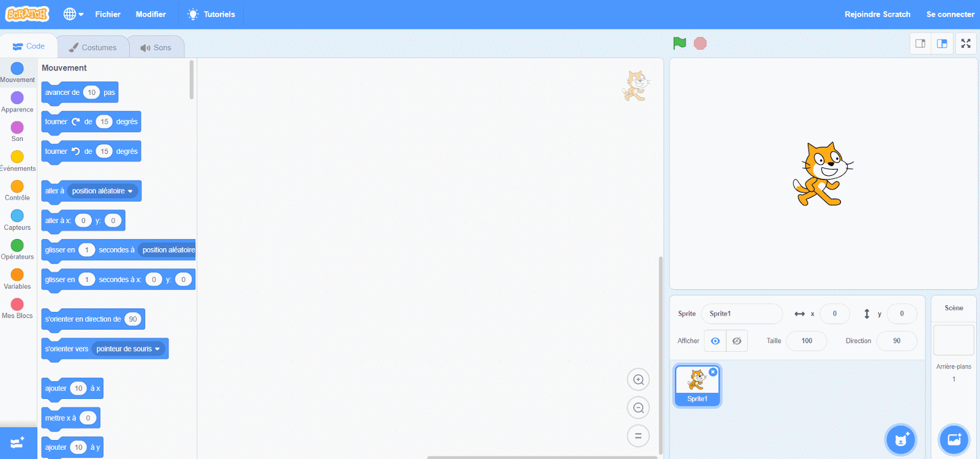Hide the sprite with crossed eye
This screenshot has width=980, height=459.
pos(737,341)
